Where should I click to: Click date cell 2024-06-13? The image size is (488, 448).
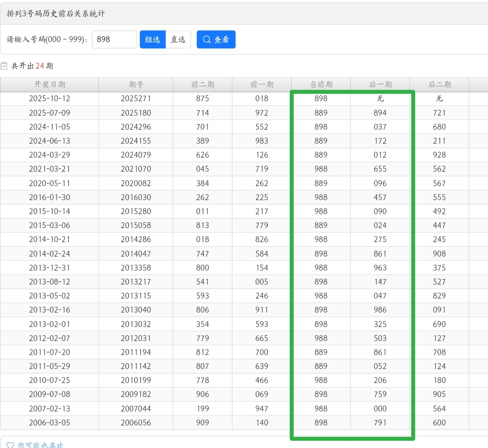click(50, 140)
